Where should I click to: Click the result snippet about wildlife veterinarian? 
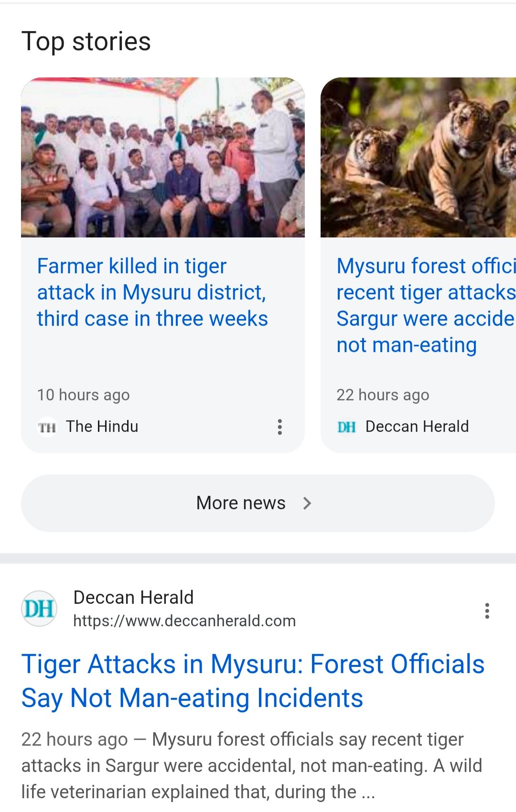(251, 765)
